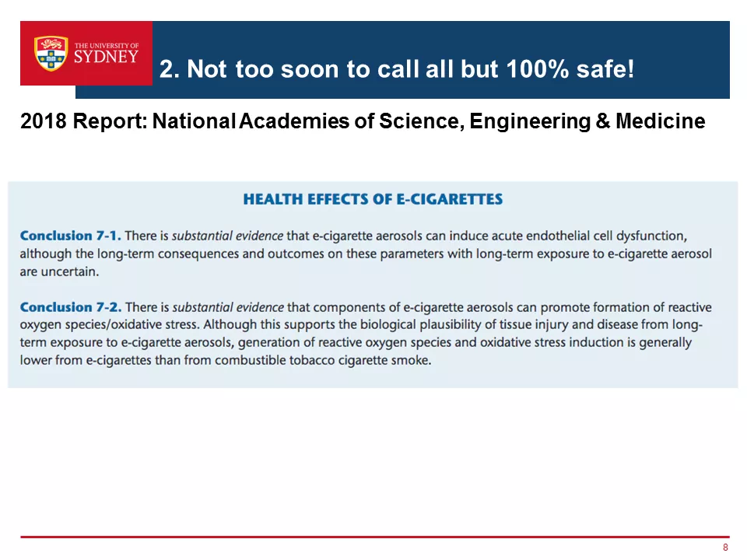
Task: Select the slide title about 100% safe
Action: click(x=396, y=69)
